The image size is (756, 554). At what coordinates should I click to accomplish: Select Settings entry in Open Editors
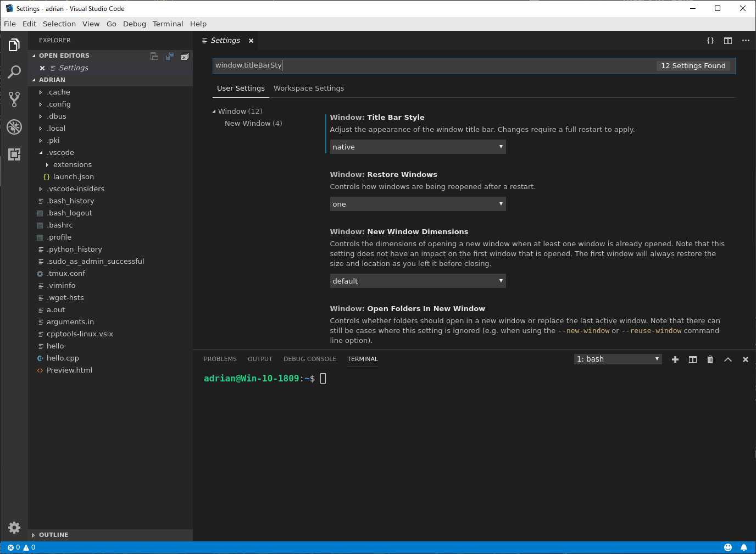(110, 68)
